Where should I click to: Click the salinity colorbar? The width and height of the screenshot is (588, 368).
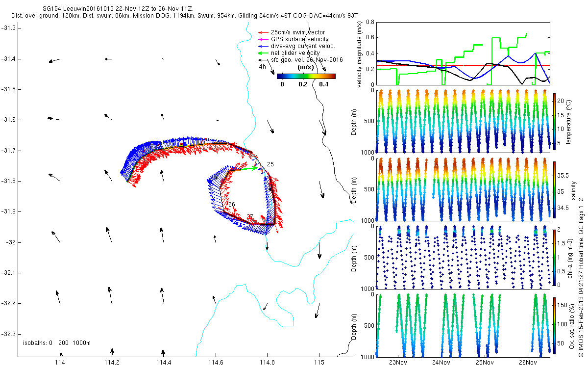[x=554, y=190]
